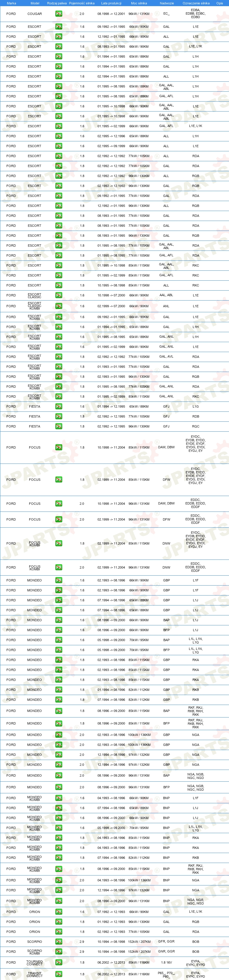Select the GAL, AVL body cell
The width and height of the screenshot is (229, 980).
click(x=166, y=357)
